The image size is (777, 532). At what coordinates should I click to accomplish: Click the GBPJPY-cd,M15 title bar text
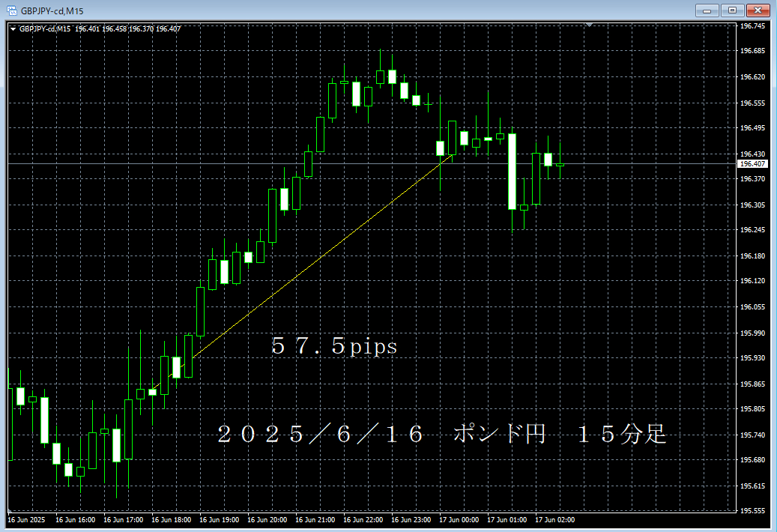point(52,10)
